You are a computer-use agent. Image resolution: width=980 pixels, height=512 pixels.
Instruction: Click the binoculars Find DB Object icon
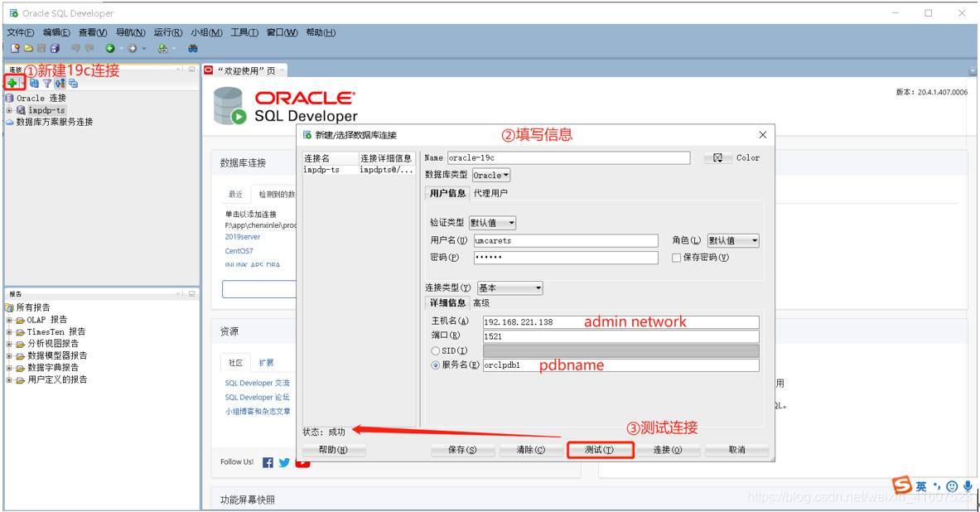(193, 48)
